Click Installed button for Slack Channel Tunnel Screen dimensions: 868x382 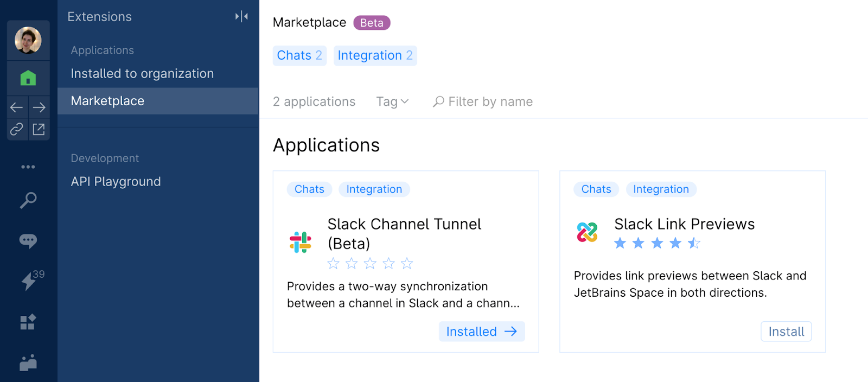[x=481, y=332]
